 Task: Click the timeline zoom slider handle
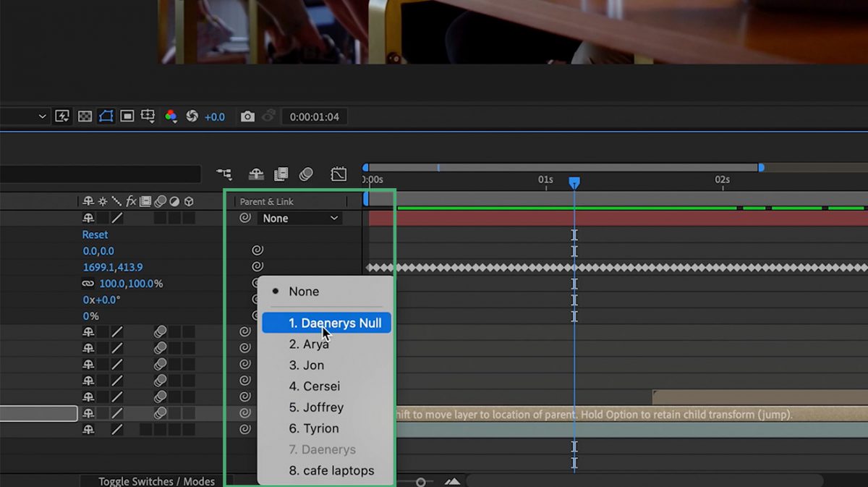(420, 482)
